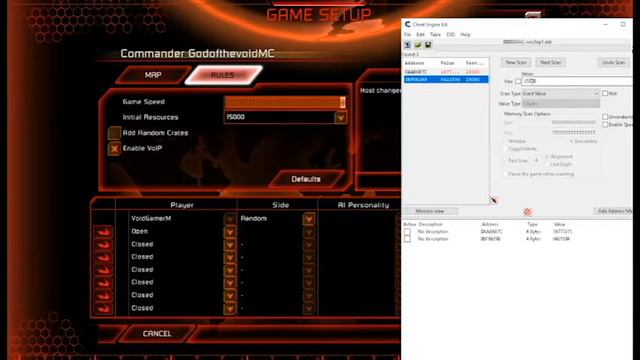The image size is (640, 360).
Task: Open VoidGamerM player slot dropdown
Action: [x=230, y=219]
